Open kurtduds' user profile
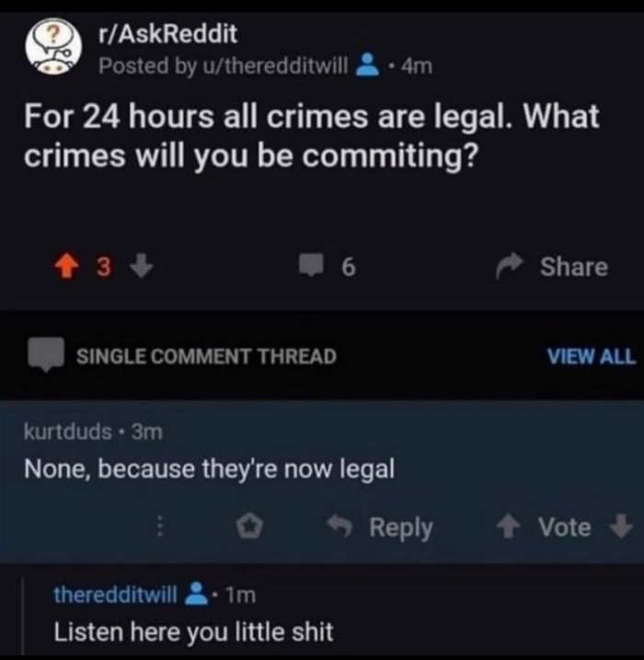The image size is (644, 660). coord(68,432)
